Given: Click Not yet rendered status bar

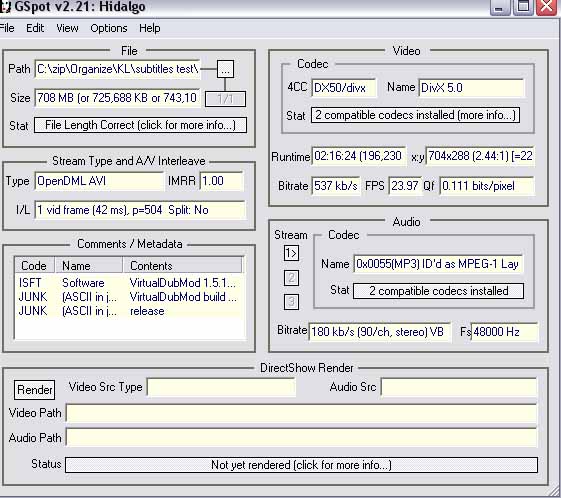Looking at the screenshot, I should pyautogui.click(x=301, y=465).
